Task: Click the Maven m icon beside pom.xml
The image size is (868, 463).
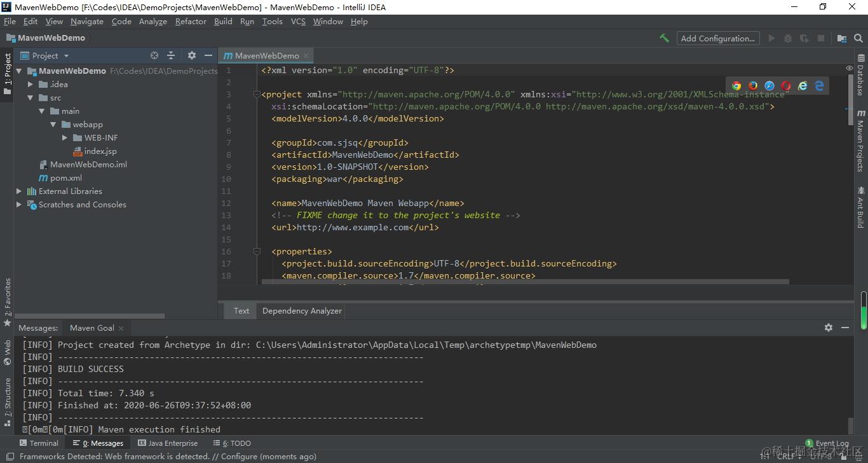Action: click(43, 178)
